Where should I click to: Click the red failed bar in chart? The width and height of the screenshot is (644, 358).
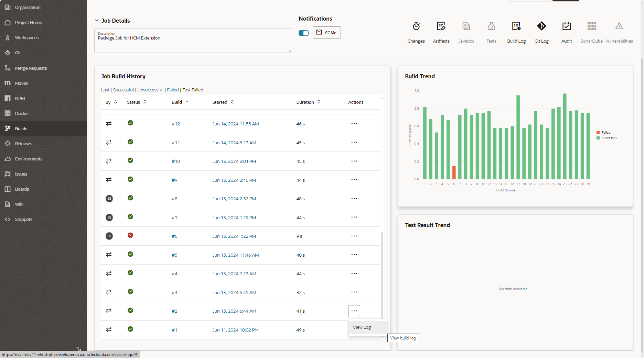click(x=454, y=172)
